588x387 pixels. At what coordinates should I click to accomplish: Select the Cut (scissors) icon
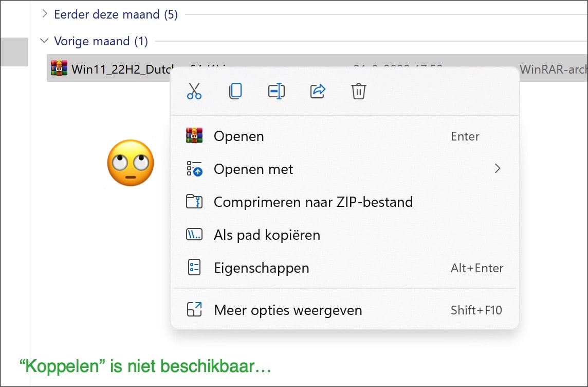194,91
